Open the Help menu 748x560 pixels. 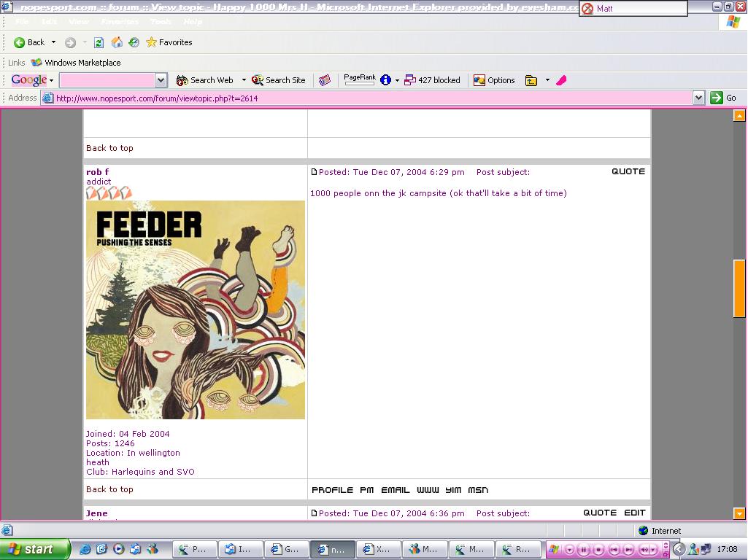(193, 22)
